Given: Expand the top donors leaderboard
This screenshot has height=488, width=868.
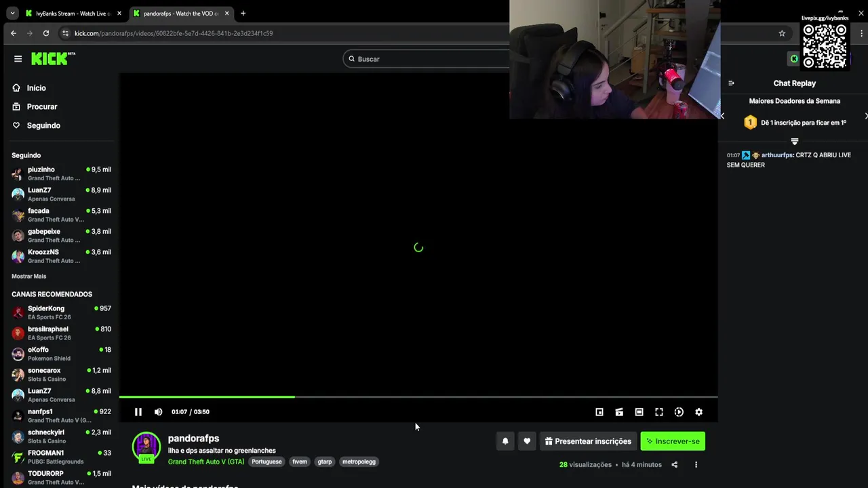Looking at the screenshot, I should [x=795, y=142].
